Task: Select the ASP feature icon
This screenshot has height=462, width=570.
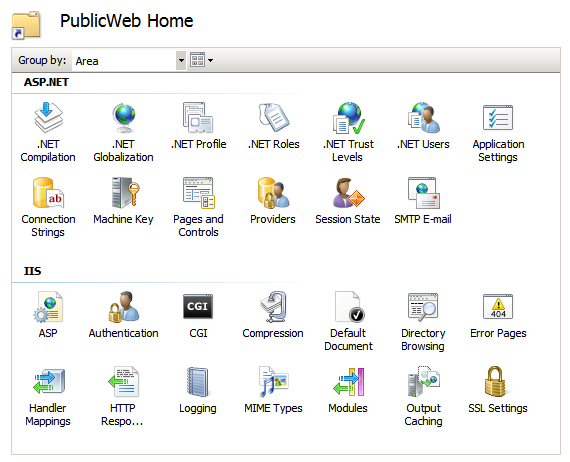Action: 48,307
